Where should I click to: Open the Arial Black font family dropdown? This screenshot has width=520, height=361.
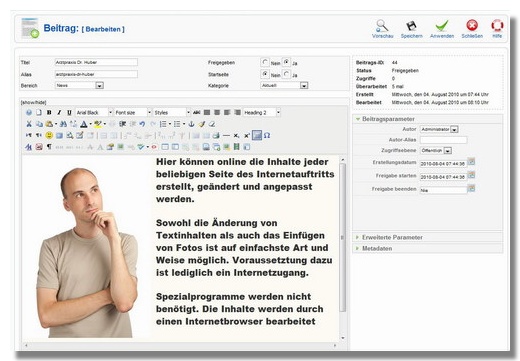click(94, 112)
